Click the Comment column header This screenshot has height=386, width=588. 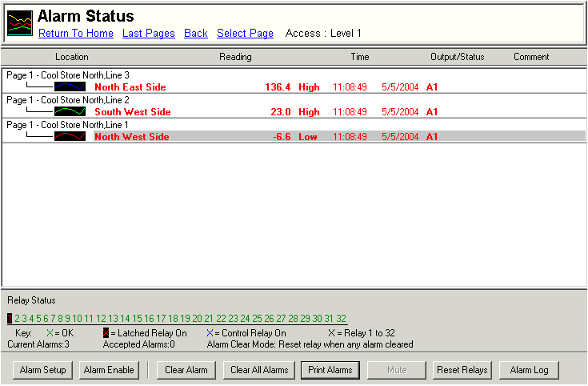[x=531, y=57]
